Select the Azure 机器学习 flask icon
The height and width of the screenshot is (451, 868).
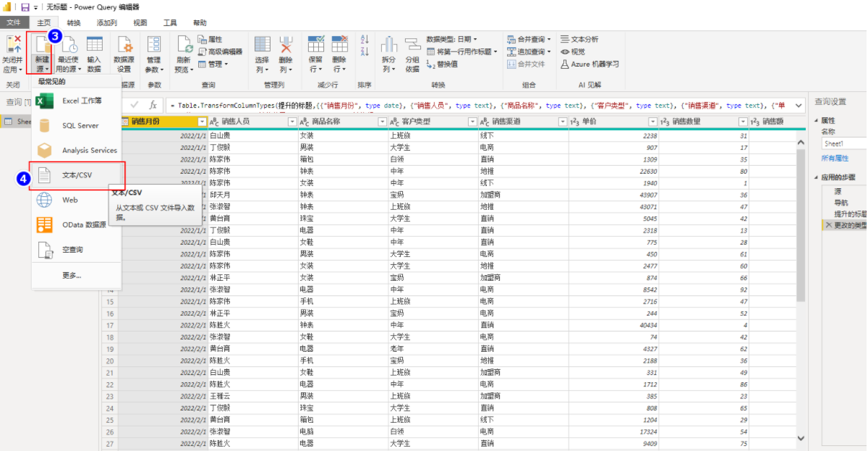[565, 64]
